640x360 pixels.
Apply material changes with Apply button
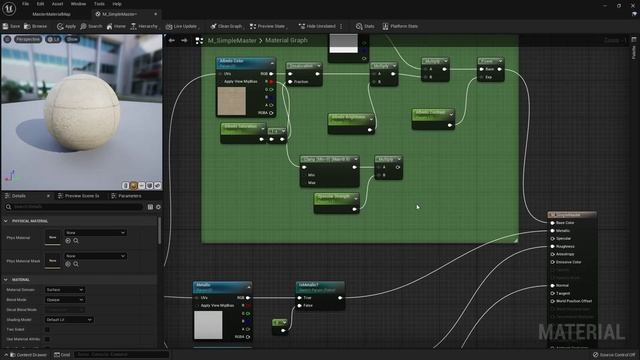tap(67, 26)
